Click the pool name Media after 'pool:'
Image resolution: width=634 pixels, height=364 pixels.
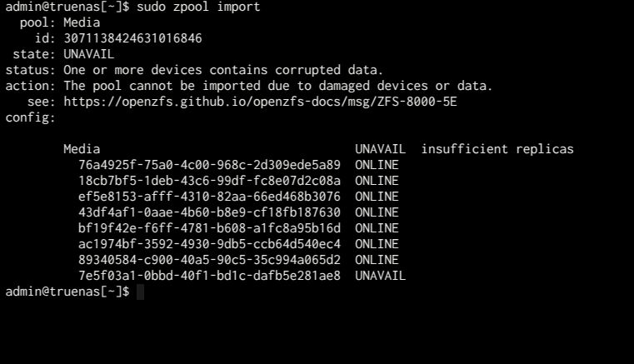82,22
